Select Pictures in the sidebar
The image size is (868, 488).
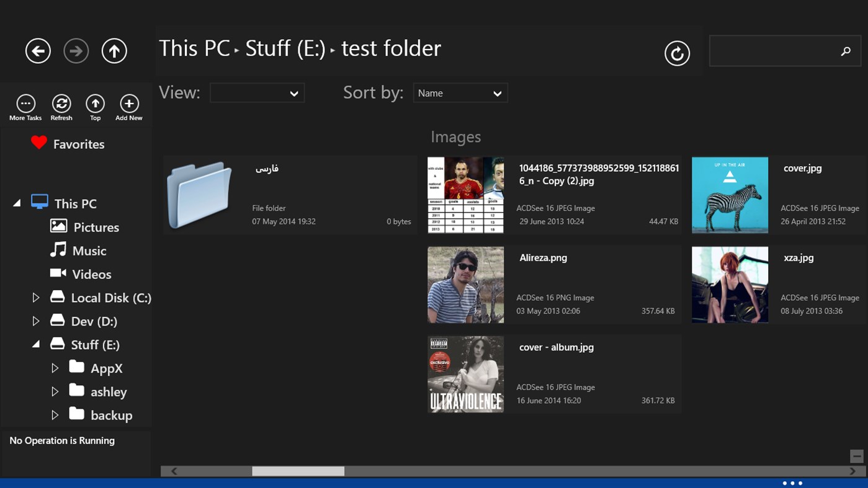(x=96, y=228)
